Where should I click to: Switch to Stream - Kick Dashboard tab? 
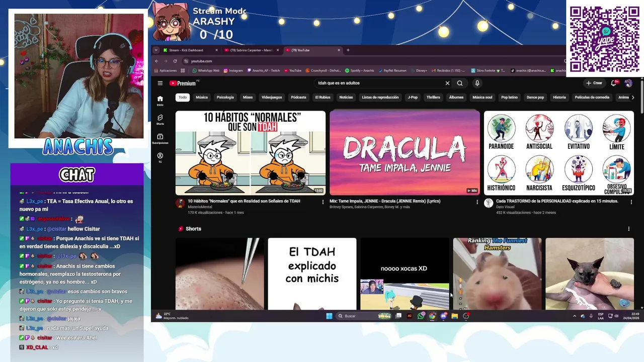click(x=191, y=50)
